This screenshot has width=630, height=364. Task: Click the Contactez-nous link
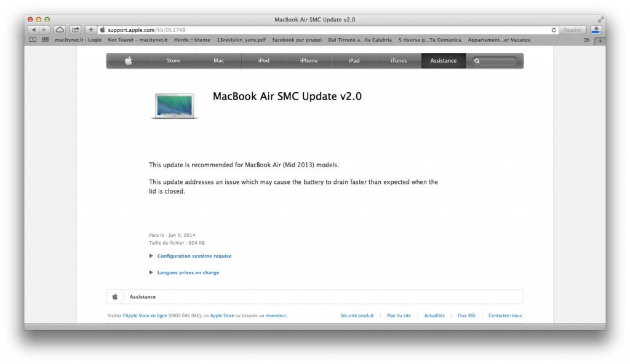pos(504,315)
